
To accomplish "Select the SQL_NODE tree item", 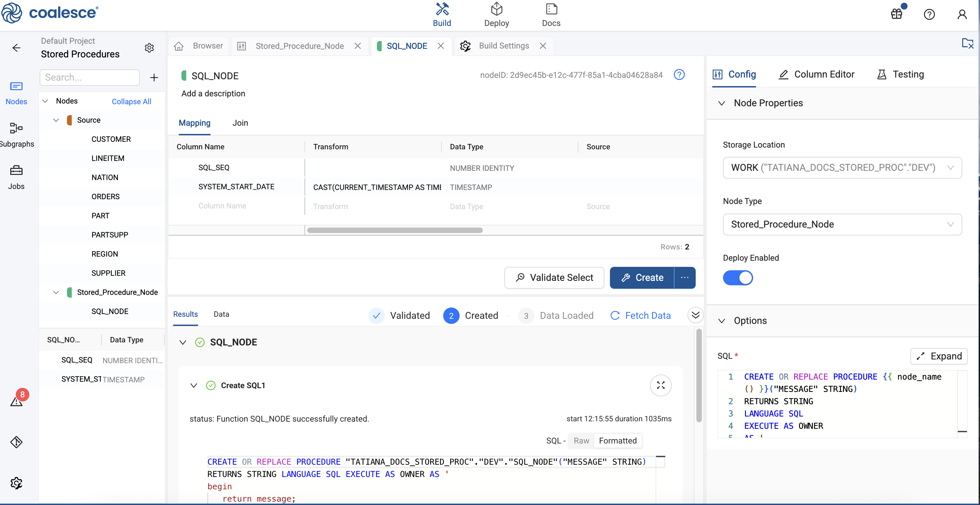I will 110,312.
